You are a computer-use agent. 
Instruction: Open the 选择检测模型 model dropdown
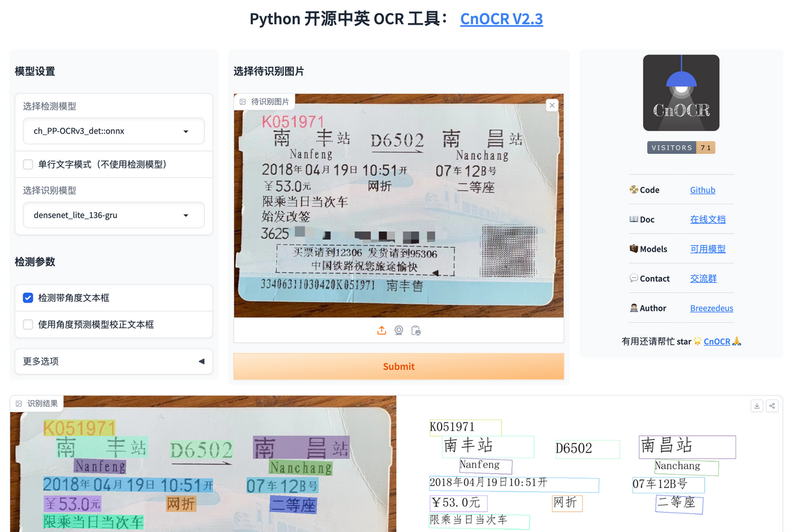[x=113, y=131]
